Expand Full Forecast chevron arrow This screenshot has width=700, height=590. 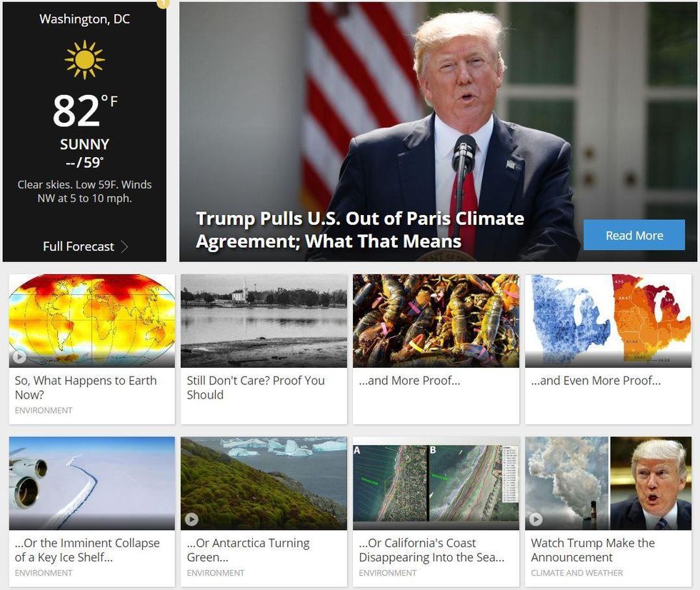tap(124, 246)
